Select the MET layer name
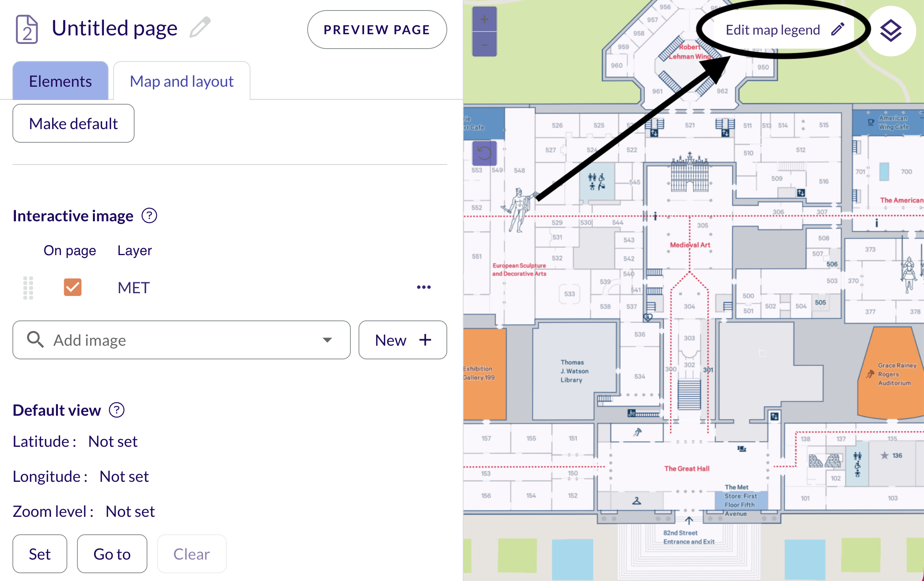Screen dimensions: 924x581 click(133, 288)
